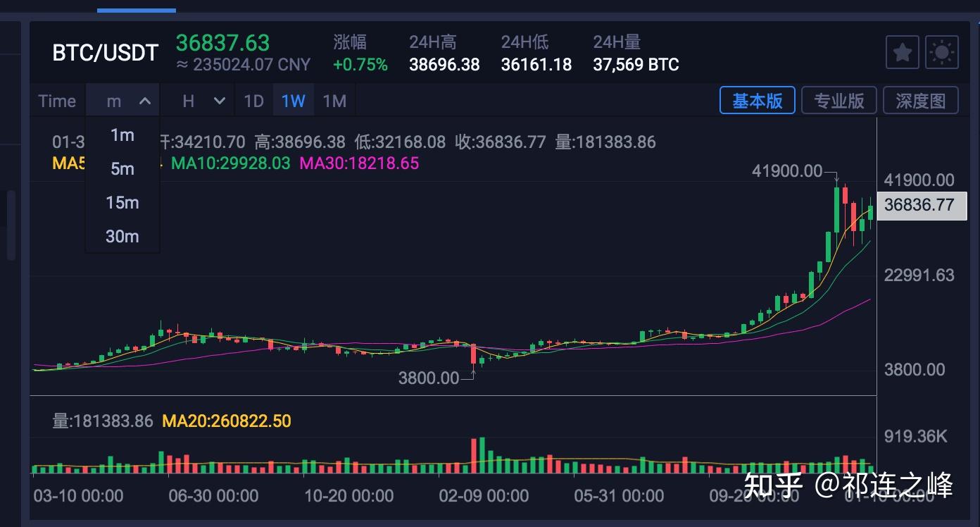Click the 低:32168.08 candle low value
The image size is (980, 527).
400,142
